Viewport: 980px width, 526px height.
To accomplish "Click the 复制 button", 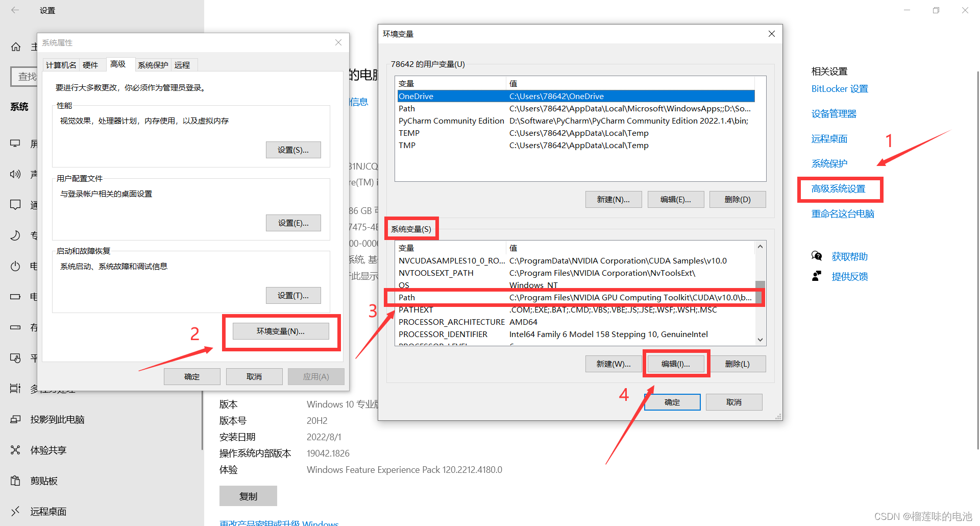I will pos(248,496).
